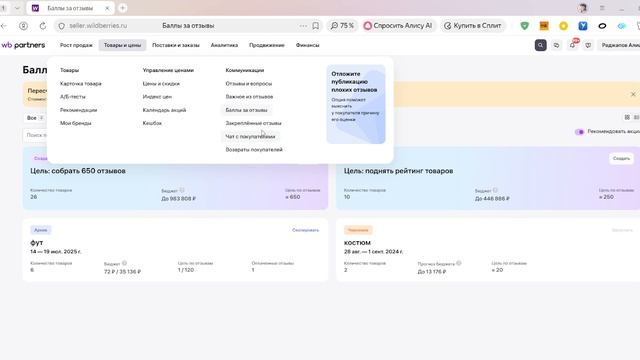This screenshot has height=360, width=640.
Task: Click the bookmark icon in address bar
Action: click(316, 26)
